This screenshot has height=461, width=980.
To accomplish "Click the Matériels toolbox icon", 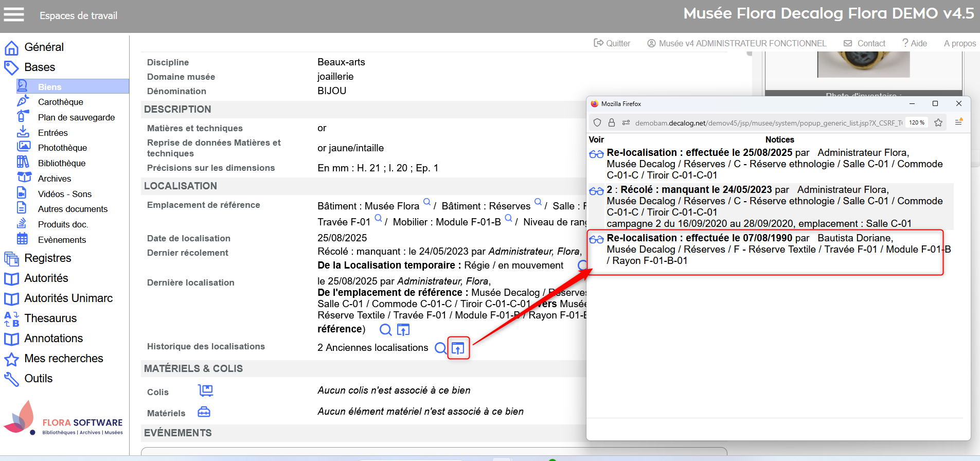I will coord(204,412).
